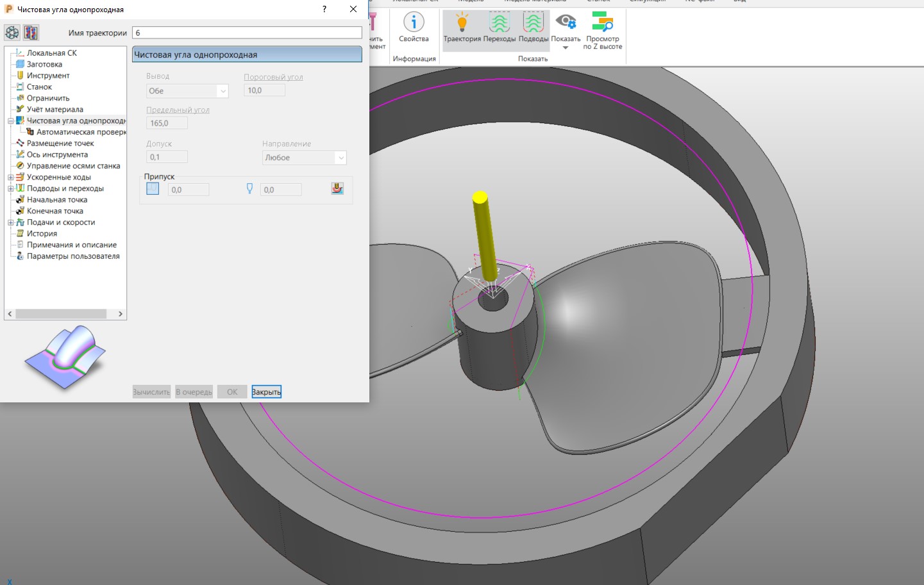Select Локальная СК in strategy tree
Image resolution: width=924 pixels, height=585 pixels.
(51, 53)
